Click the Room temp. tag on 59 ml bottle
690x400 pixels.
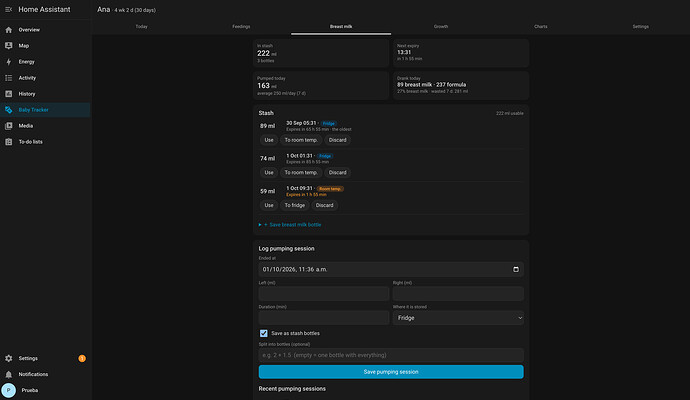click(x=330, y=189)
